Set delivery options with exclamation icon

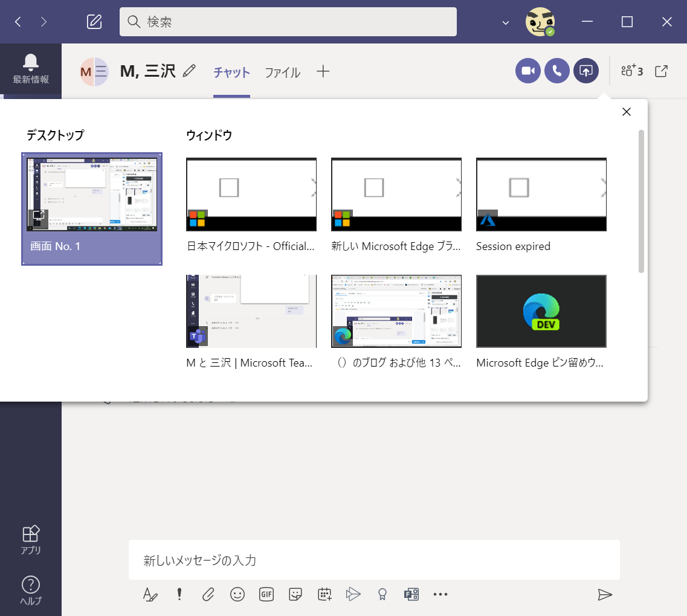179,594
